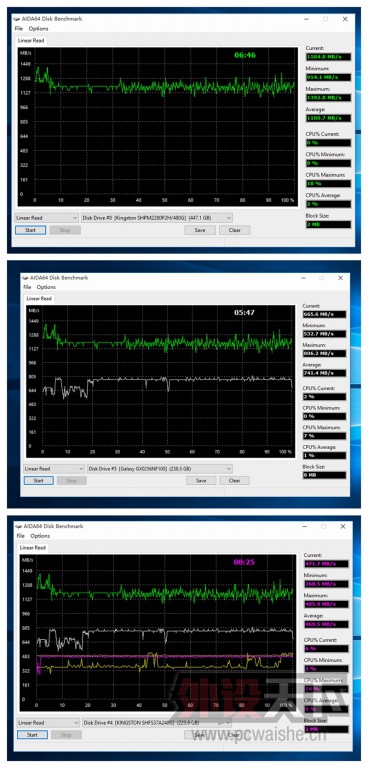Minimize the Kingston SHPM2280 benchmark window
This screenshot has width=368, height=768.
[306, 19]
